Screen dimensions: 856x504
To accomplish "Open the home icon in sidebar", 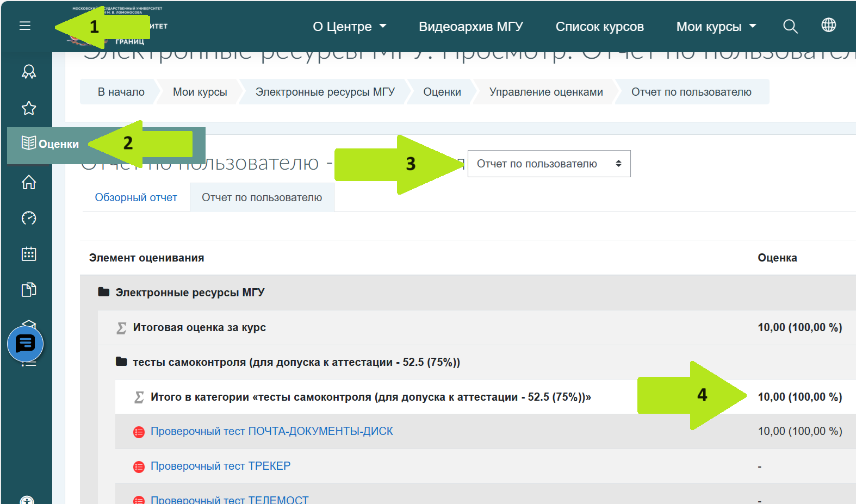I will point(29,182).
